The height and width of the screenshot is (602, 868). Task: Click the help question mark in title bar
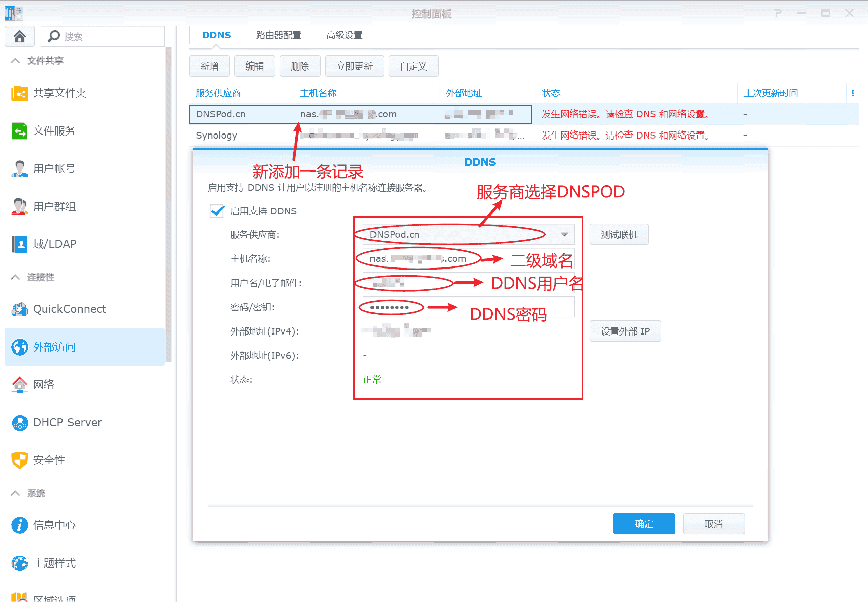point(778,13)
